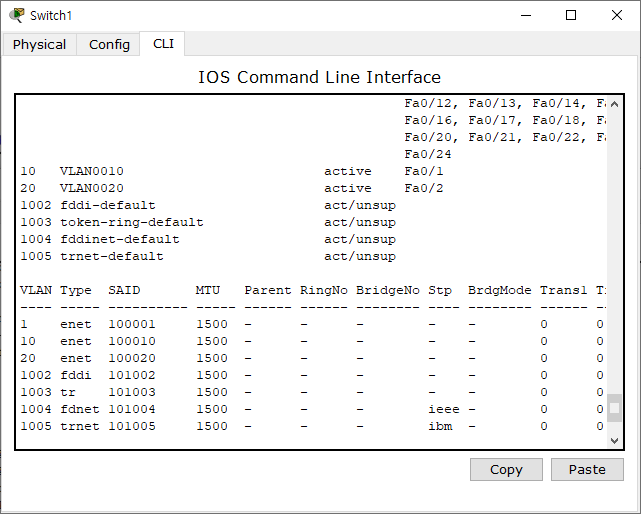Click act/unsup status of fddi-default
This screenshot has height=514, width=641.
pyautogui.click(x=360, y=205)
